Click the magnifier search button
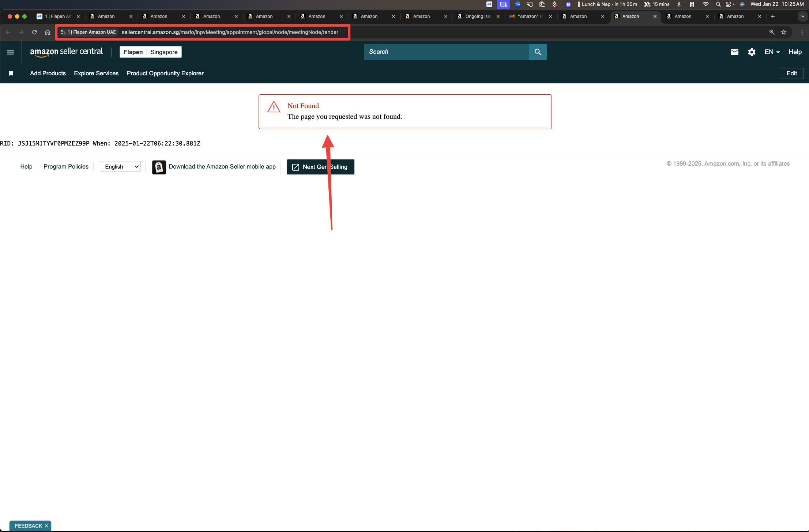The height and width of the screenshot is (532, 809). [538, 52]
